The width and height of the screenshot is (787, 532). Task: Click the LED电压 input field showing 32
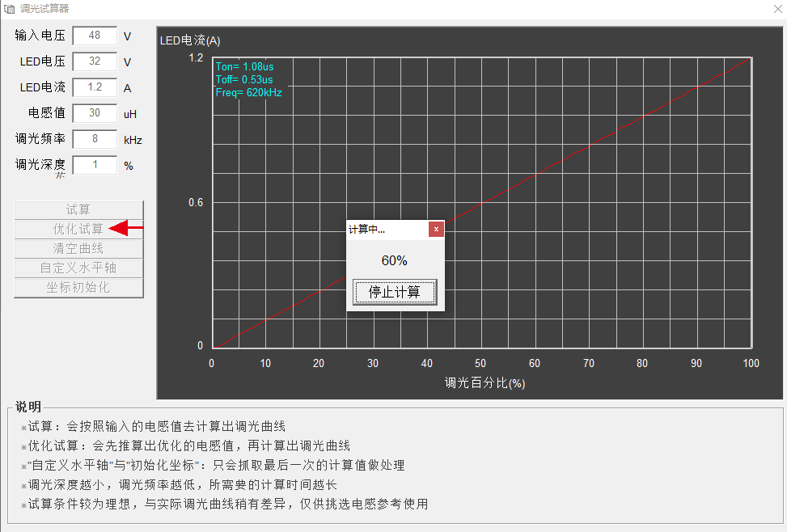coord(95,61)
